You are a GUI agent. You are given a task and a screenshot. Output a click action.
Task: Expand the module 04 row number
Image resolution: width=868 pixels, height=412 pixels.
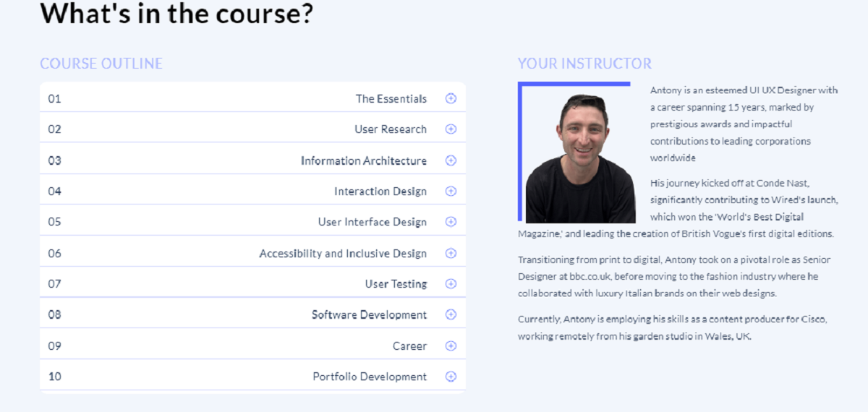click(x=55, y=192)
